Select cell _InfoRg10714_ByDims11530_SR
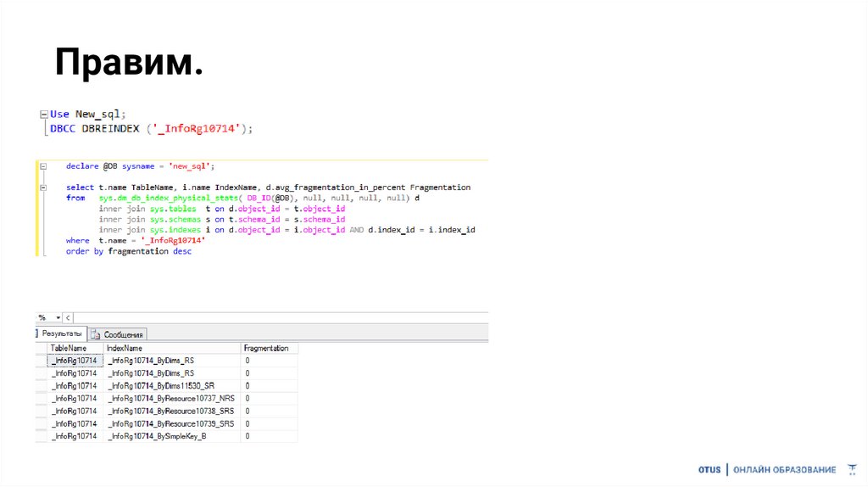Screen dimensions: 868x487 coord(172,386)
